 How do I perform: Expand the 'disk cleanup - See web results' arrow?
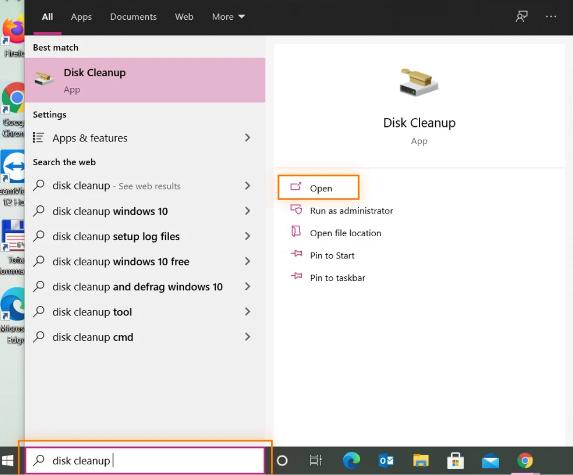247,186
